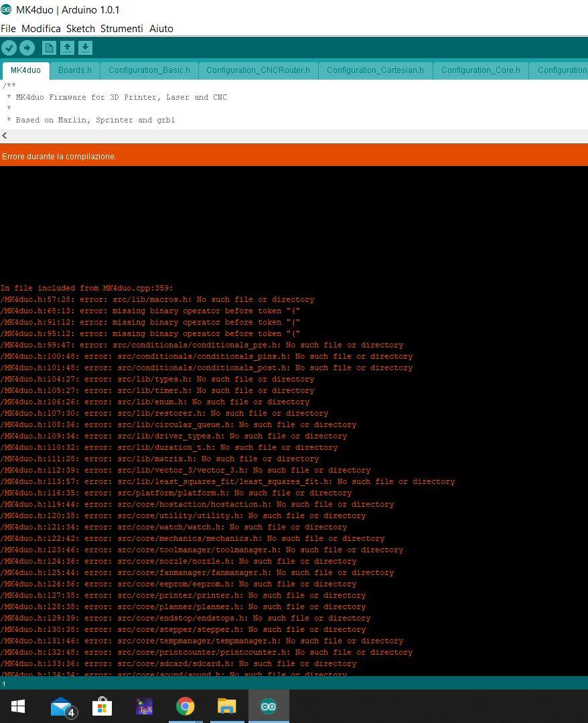
Task: Open the File menu
Action: pos(8,29)
